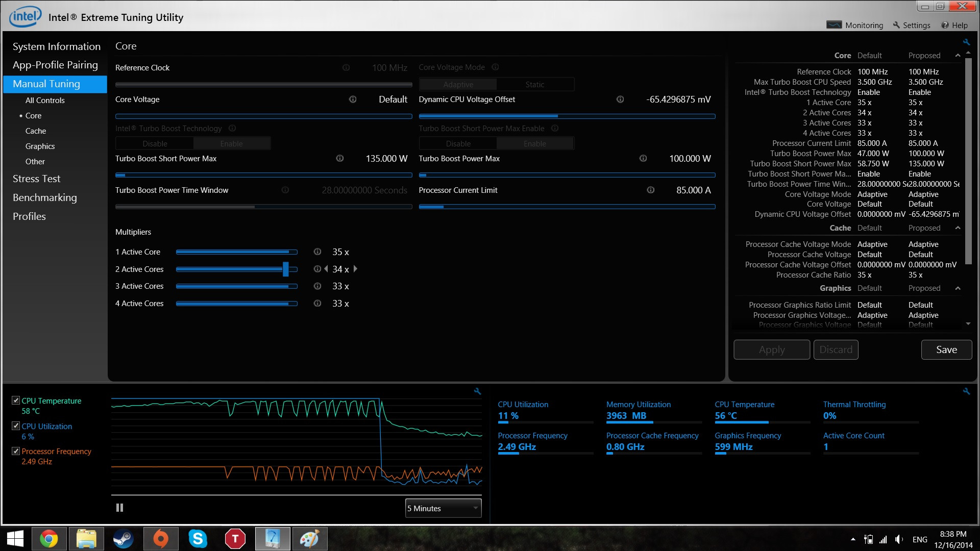
Task: Collapse the Cache section in the summary panel
Action: [x=958, y=228]
